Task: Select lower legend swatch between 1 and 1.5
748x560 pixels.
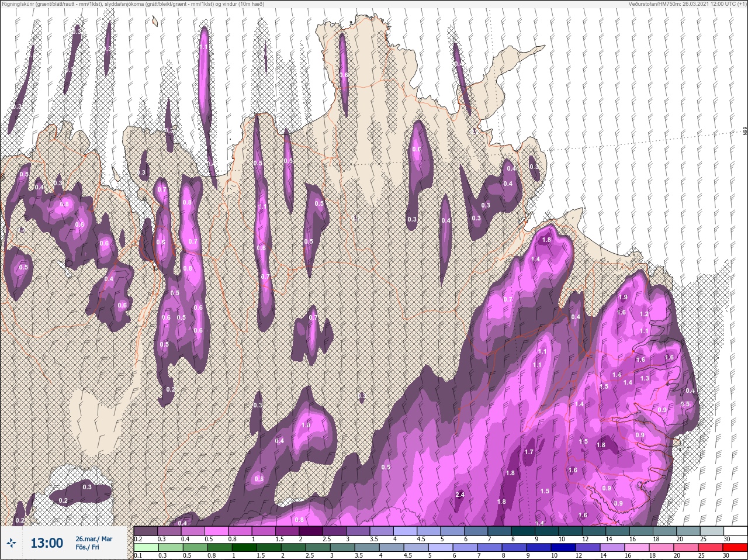Action: coord(245,548)
